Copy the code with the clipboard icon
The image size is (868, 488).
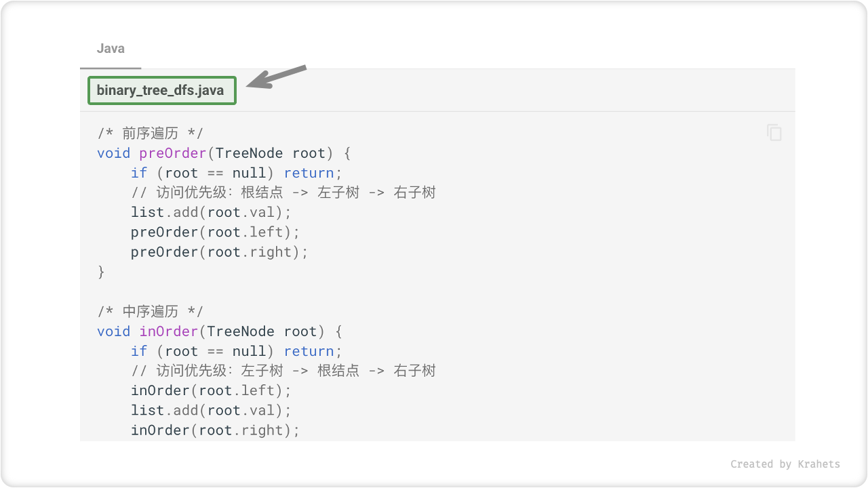774,132
